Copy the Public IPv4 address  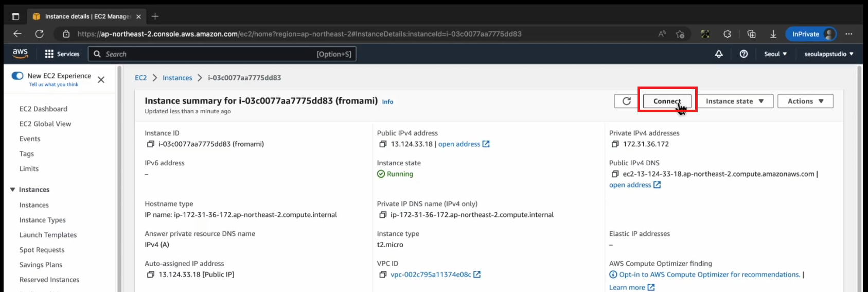(x=383, y=144)
